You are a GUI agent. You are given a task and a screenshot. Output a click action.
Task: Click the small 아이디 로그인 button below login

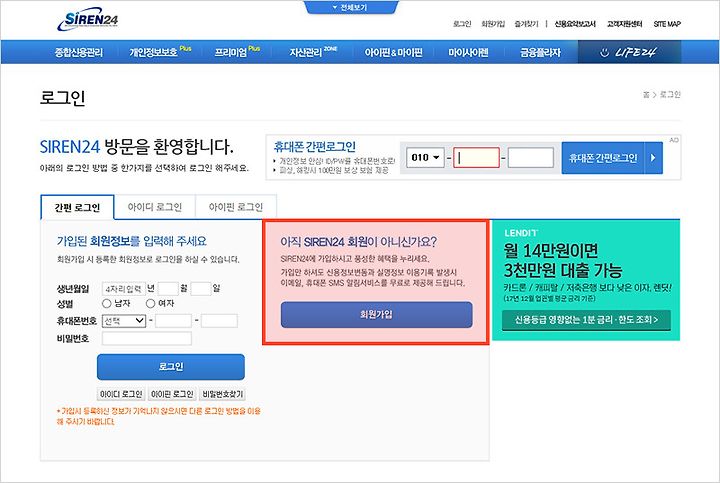121,394
